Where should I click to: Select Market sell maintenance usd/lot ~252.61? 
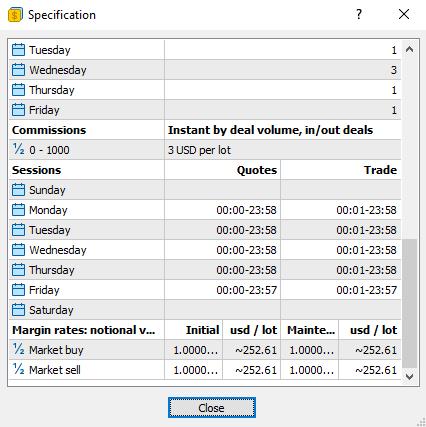click(x=376, y=370)
